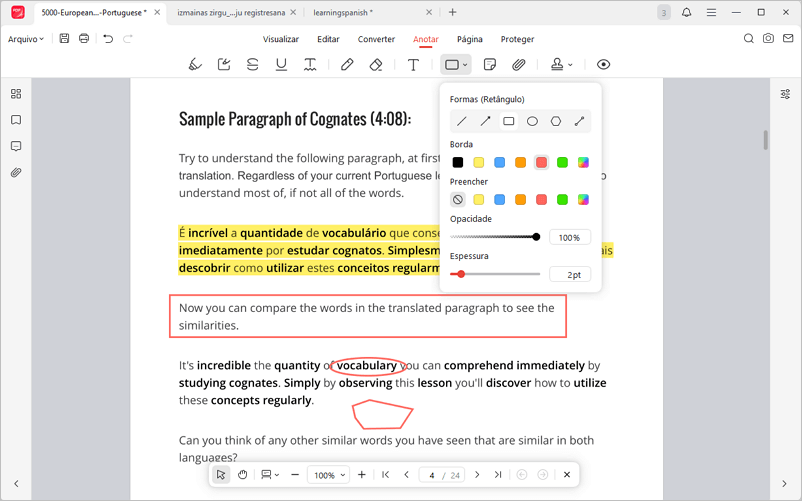This screenshot has width=802, height=501.
Task: Select the sticky note tool
Action: (x=489, y=64)
